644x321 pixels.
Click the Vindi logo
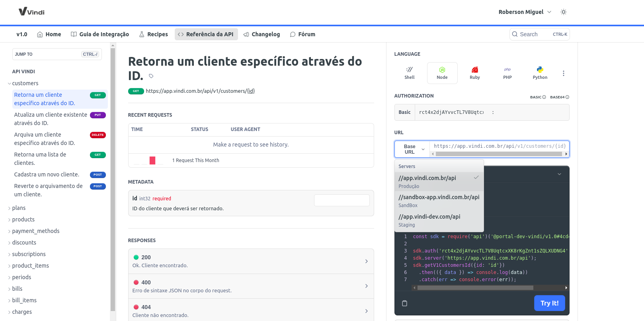click(x=31, y=12)
